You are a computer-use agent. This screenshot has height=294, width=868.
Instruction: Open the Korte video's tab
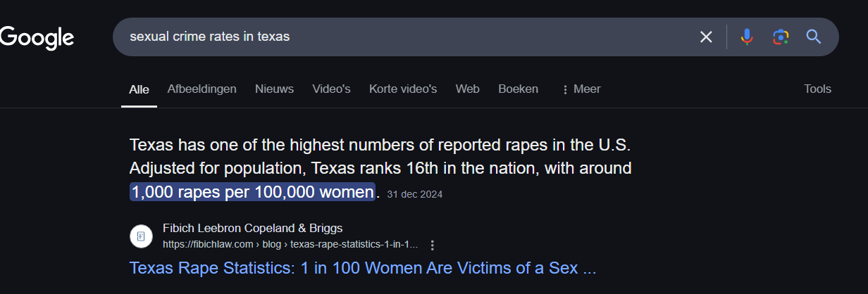403,89
